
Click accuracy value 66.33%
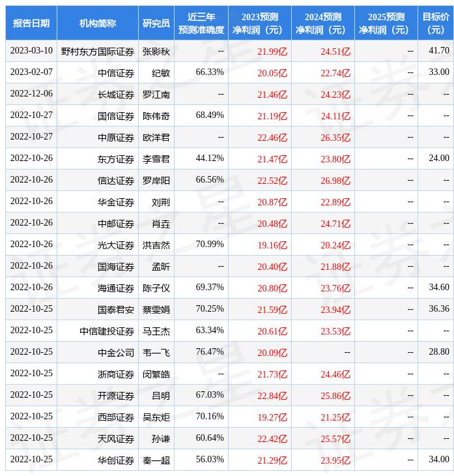pos(210,72)
